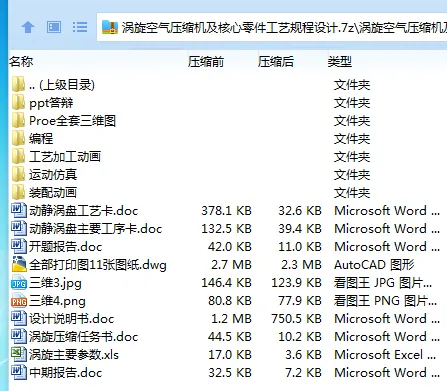Click the JPG icon of 三维3.jpg
The height and width of the screenshot is (391, 447).
pyautogui.click(x=19, y=283)
